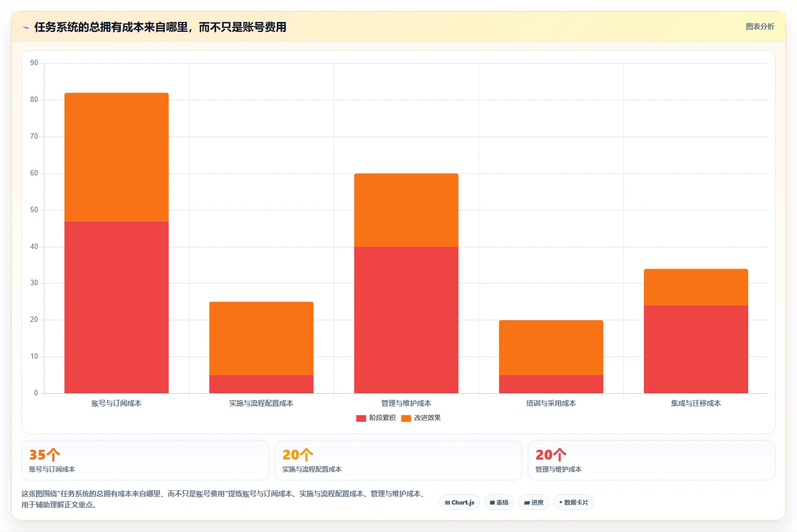Toggle the 改进效果 orange legend swatch
This screenshot has height=532, width=797.
(406, 418)
